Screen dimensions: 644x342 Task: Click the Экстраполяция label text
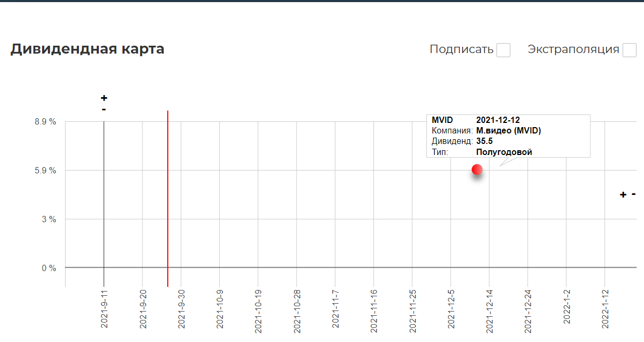coord(574,50)
